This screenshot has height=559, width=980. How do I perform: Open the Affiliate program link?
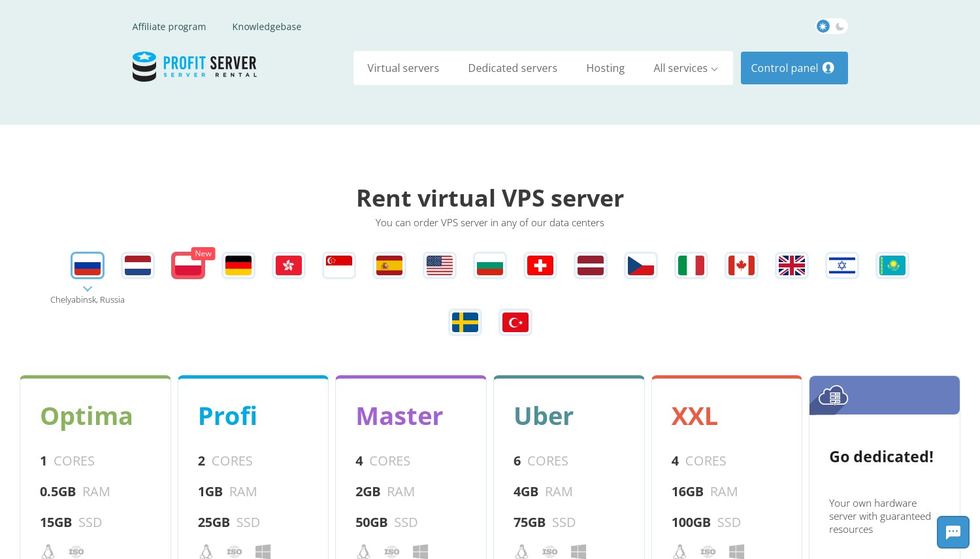coord(169,27)
